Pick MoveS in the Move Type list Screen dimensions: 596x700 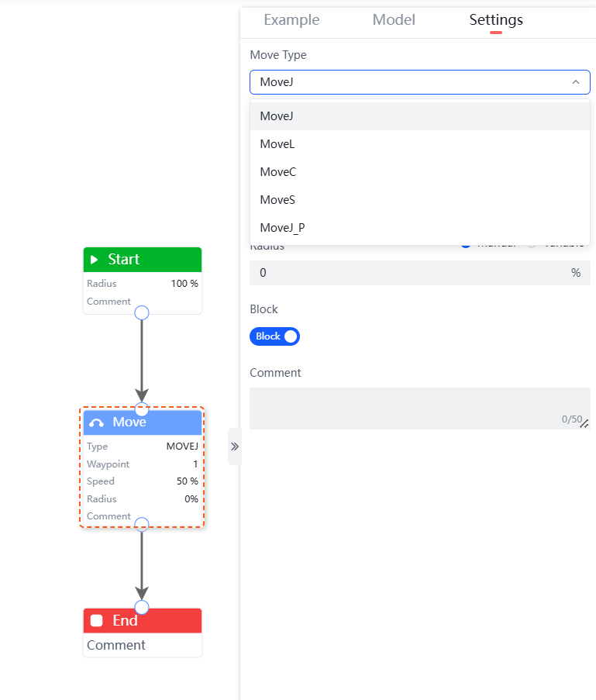277,200
